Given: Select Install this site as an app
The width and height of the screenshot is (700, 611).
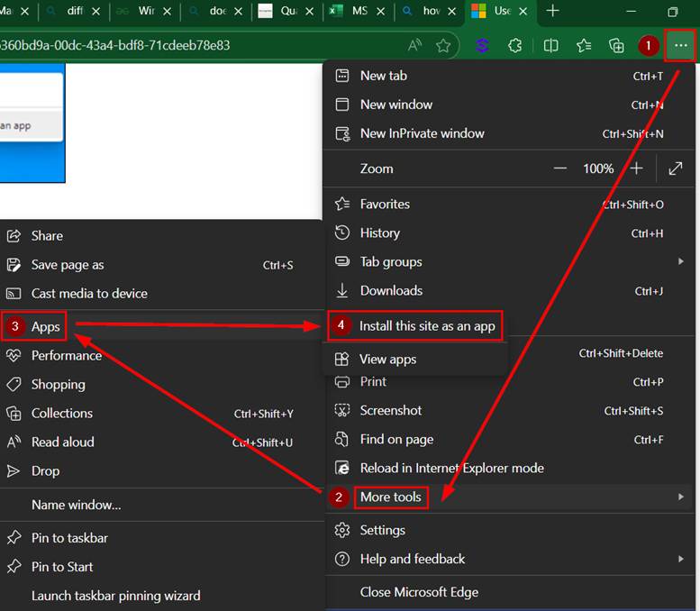Looking at the screenshot, I should [427, 325].
